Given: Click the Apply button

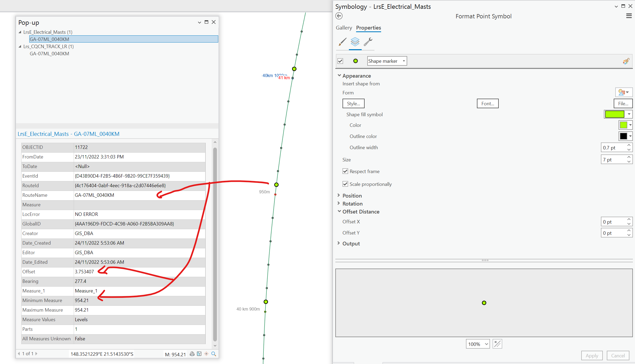Looking at the screenshot, I should click(592, 355).
